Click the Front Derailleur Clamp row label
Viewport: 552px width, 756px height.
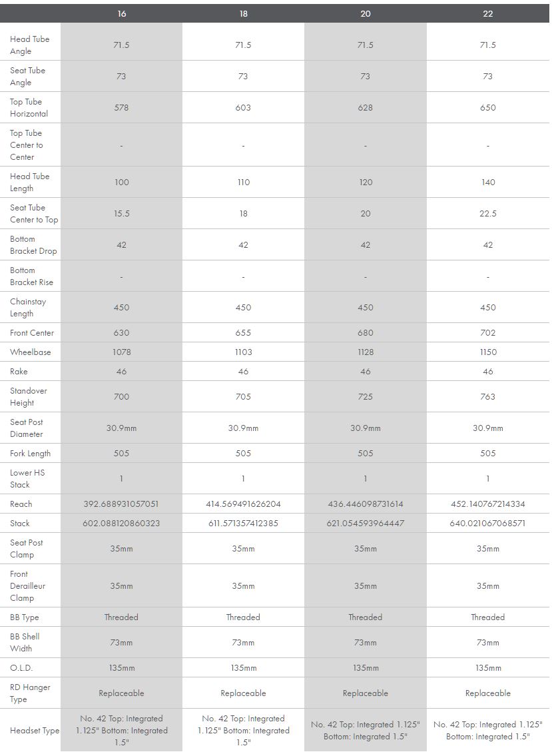point(27,585)
